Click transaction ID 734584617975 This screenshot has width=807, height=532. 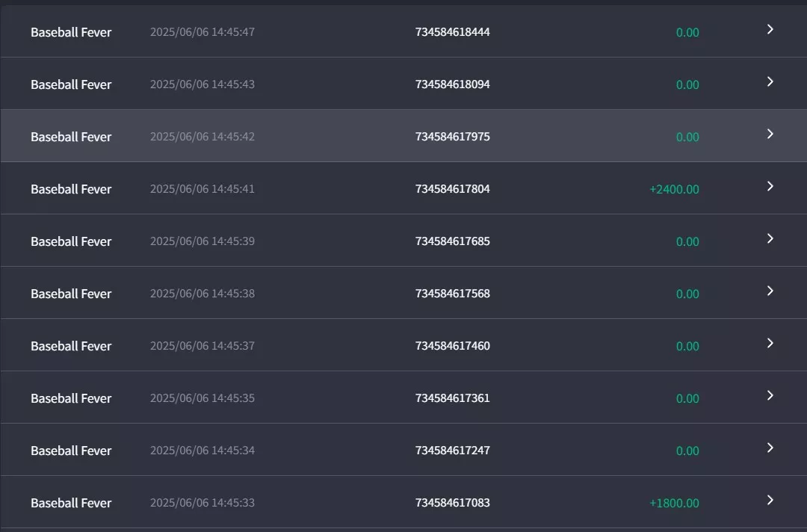(x=452, y=136)
